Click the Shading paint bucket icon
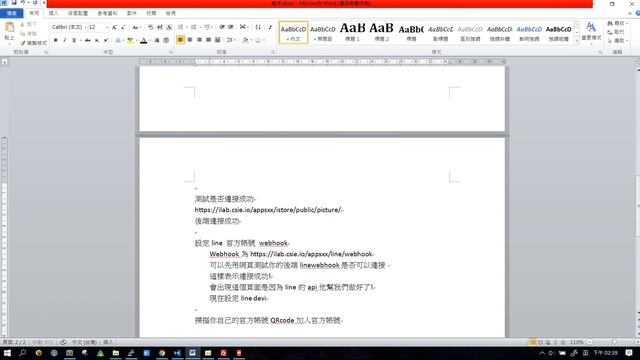This screenshot has width=640, height=360. (x=245, y=40)
